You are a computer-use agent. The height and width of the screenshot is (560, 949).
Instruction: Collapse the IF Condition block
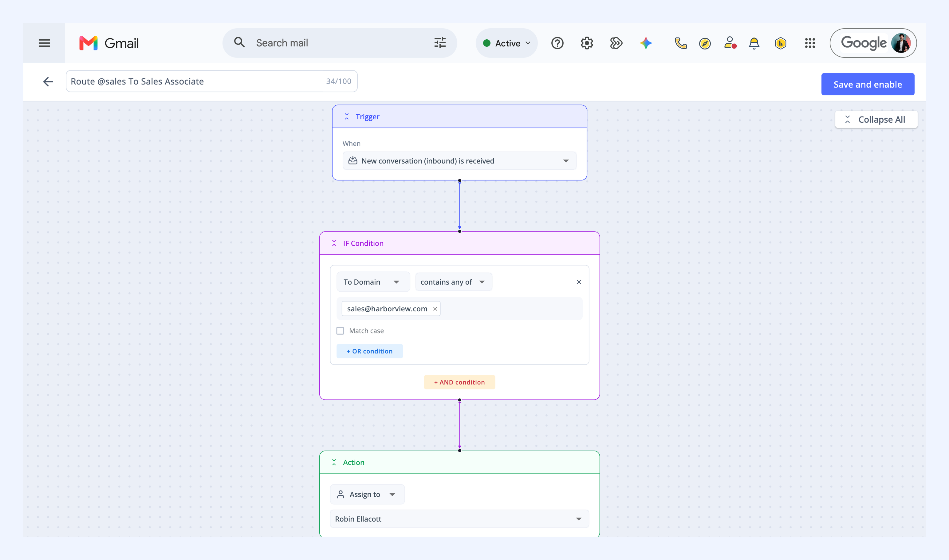(334, 243)
